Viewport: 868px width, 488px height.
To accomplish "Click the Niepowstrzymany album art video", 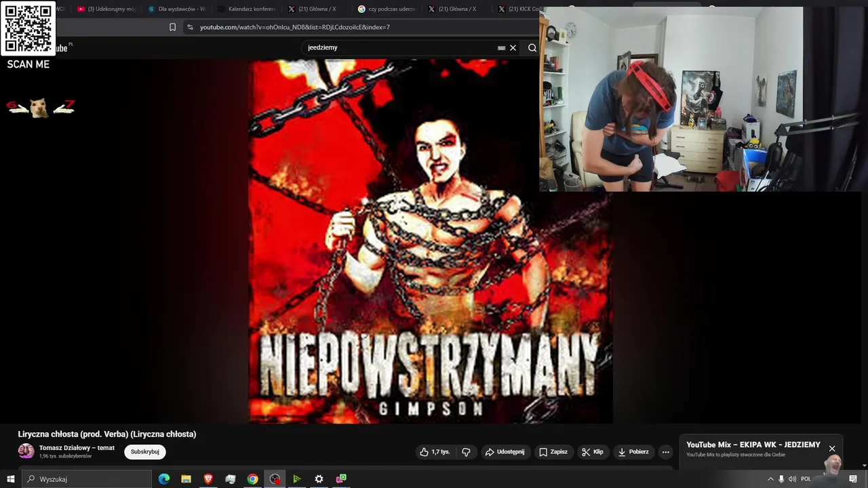I will (x=431, y=241).
